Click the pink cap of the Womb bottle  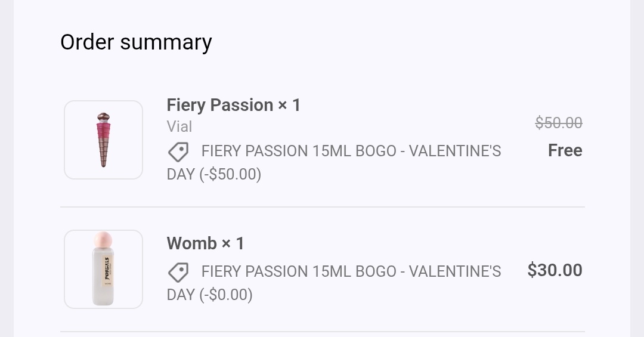coord(103,240)
